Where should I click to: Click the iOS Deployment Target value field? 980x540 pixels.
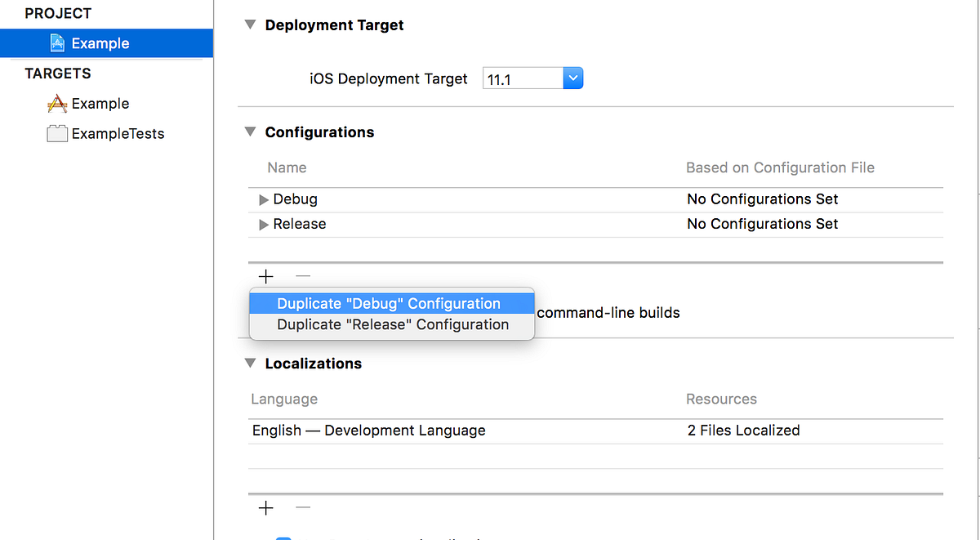tap(523, 78)
